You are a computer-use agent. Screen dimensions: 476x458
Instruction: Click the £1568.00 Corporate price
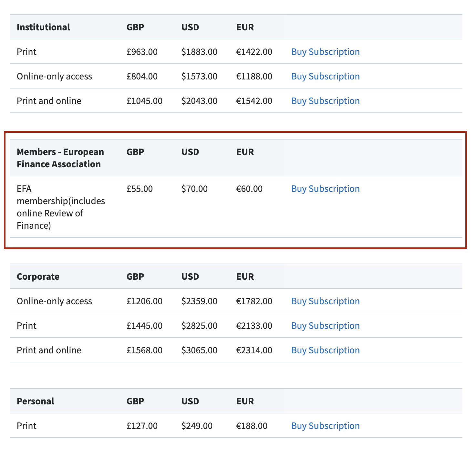[x=144, y=350]
